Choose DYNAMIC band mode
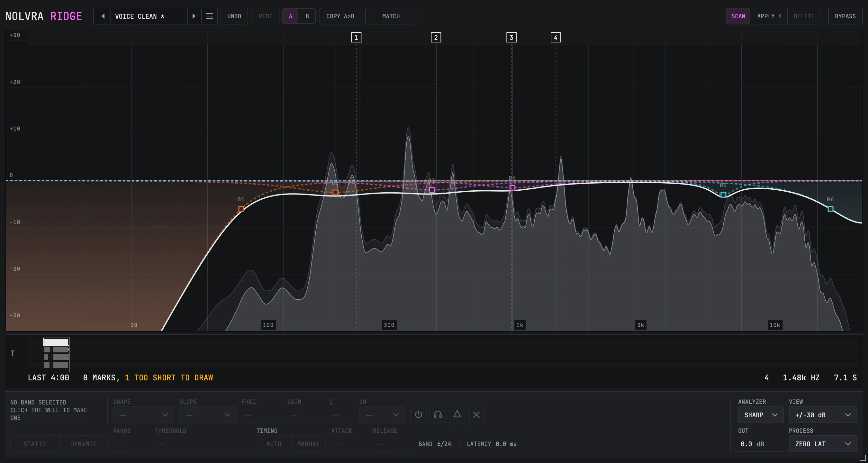The height and width of the screenshot is (463, 868). 83,444
